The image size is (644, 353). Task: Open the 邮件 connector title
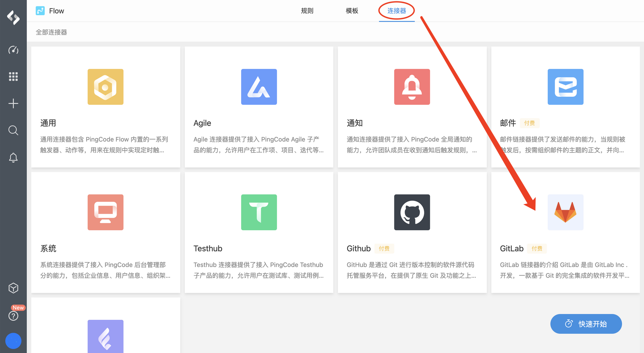tap(508, 123)
